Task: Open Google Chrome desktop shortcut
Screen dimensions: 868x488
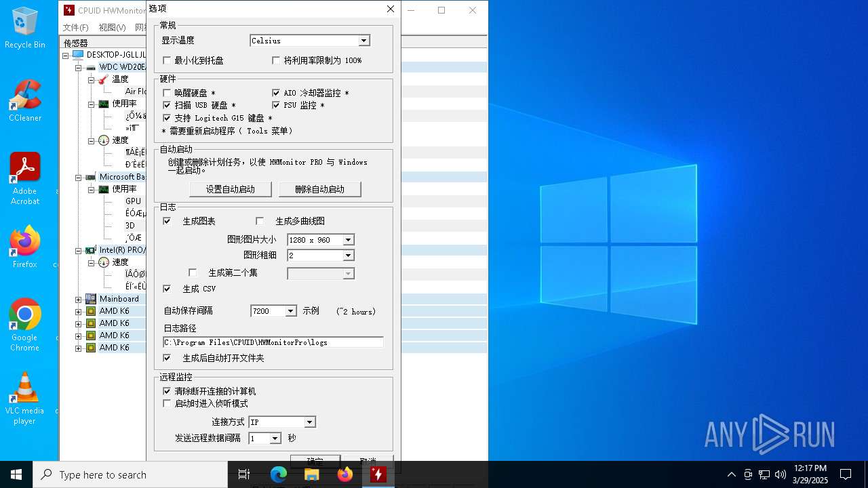Action: (25, 325)
